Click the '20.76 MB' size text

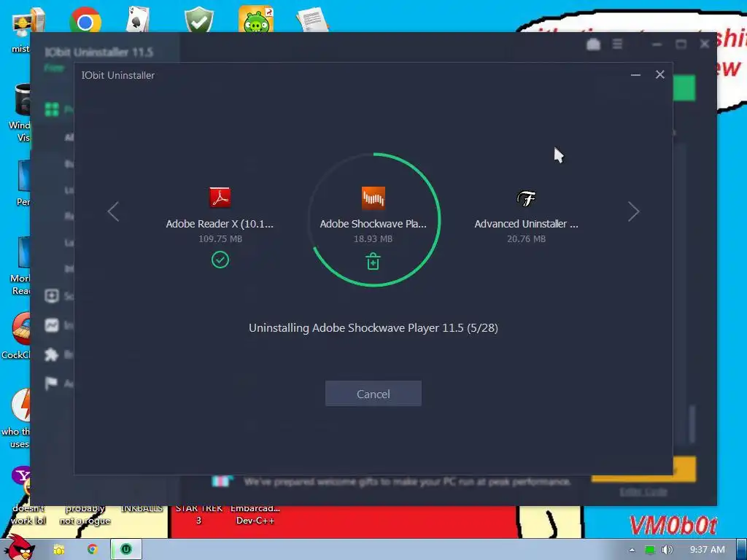[x=526, y=238]
